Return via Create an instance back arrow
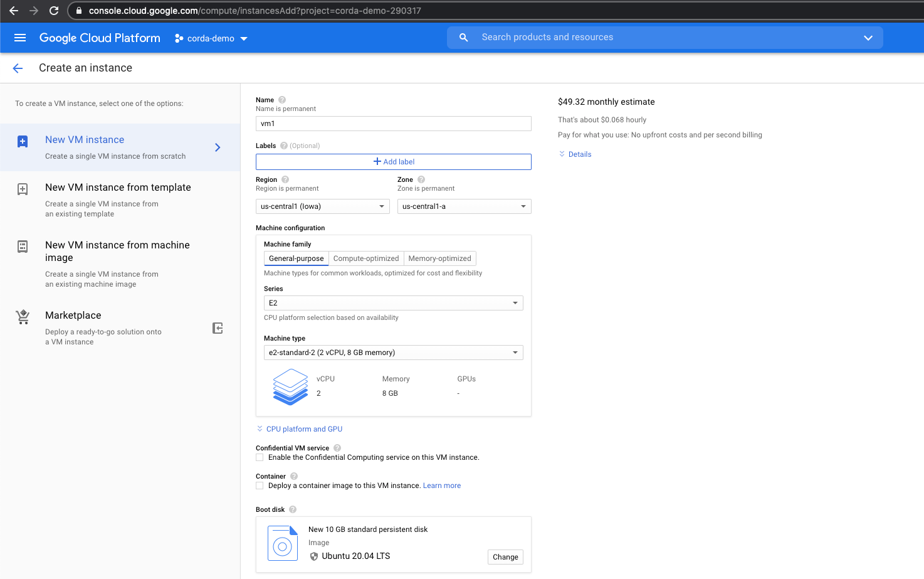This screenshot has height=579, width=924. pos(18,68)
